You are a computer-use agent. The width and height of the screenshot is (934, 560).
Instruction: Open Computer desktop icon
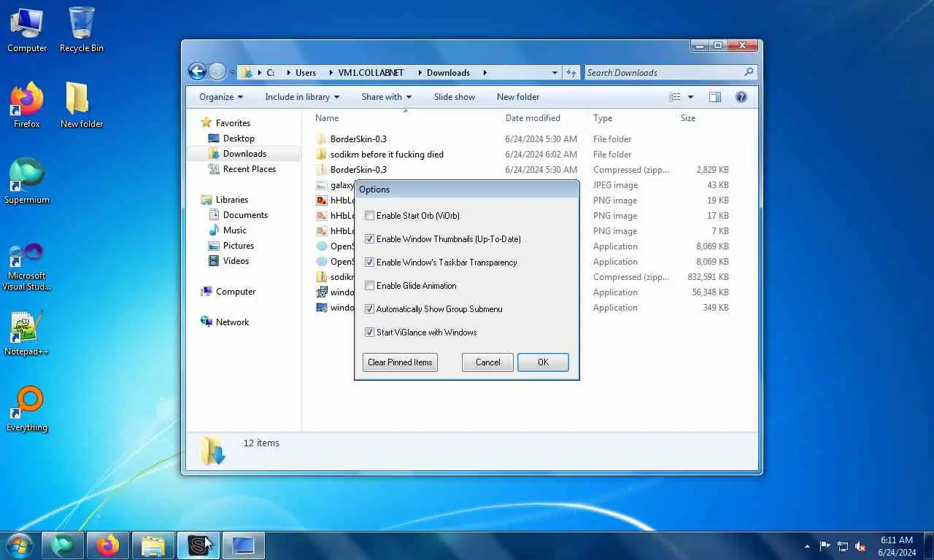click(x=27, y=30)
